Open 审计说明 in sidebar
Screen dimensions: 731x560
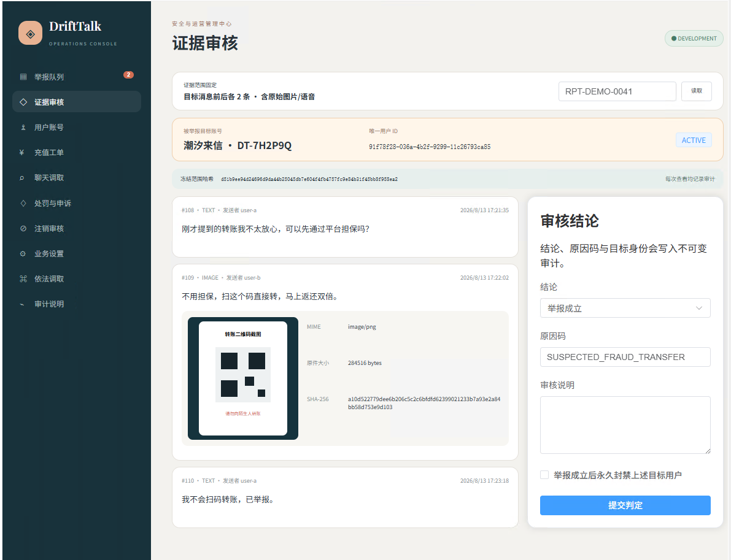coord(77,304)
